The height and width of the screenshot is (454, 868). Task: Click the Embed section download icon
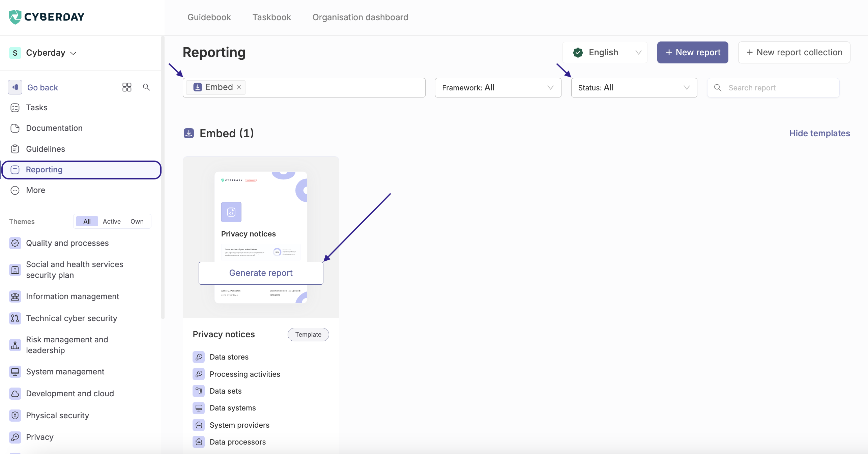(189, 133)
